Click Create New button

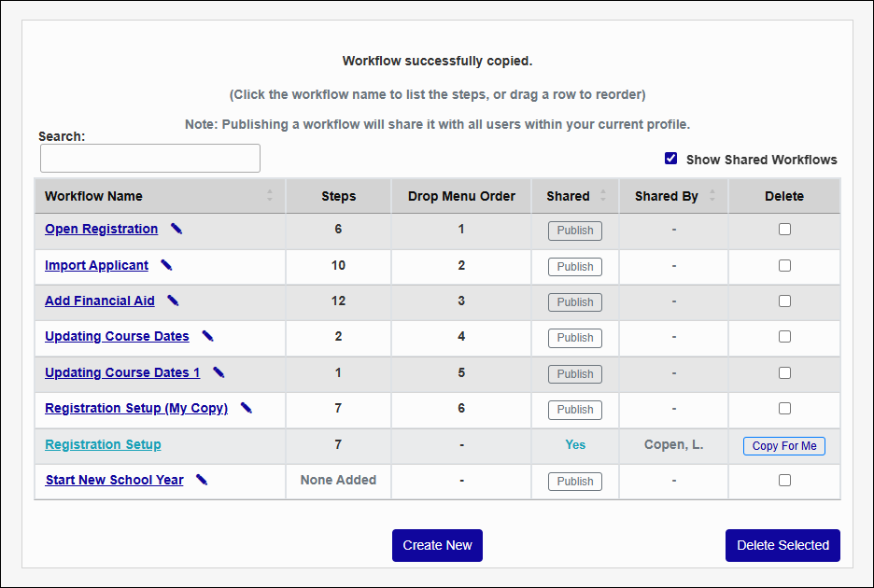click(x=438, y=545)
